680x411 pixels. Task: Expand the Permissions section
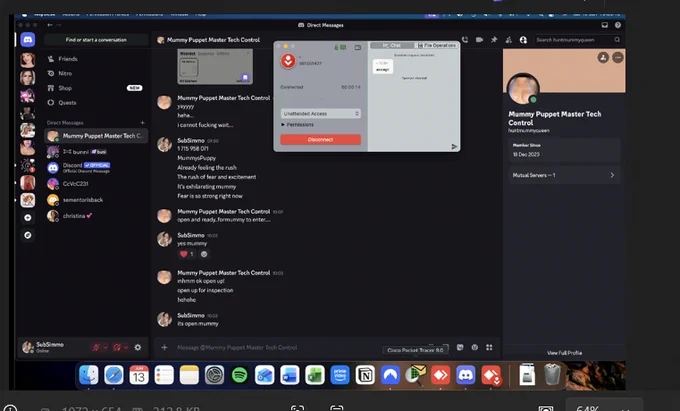coord(297,125)
